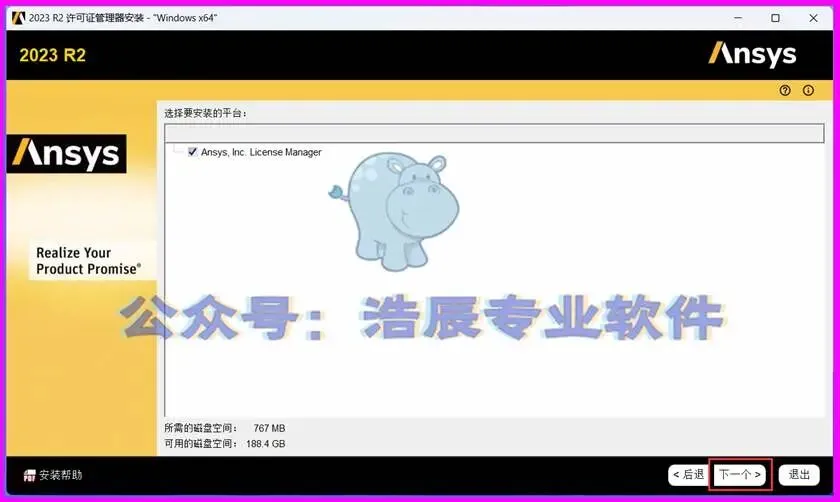Exit the installer with 退出 button
Viewport: 840px width, 502px height.
[x=799, y=475]
